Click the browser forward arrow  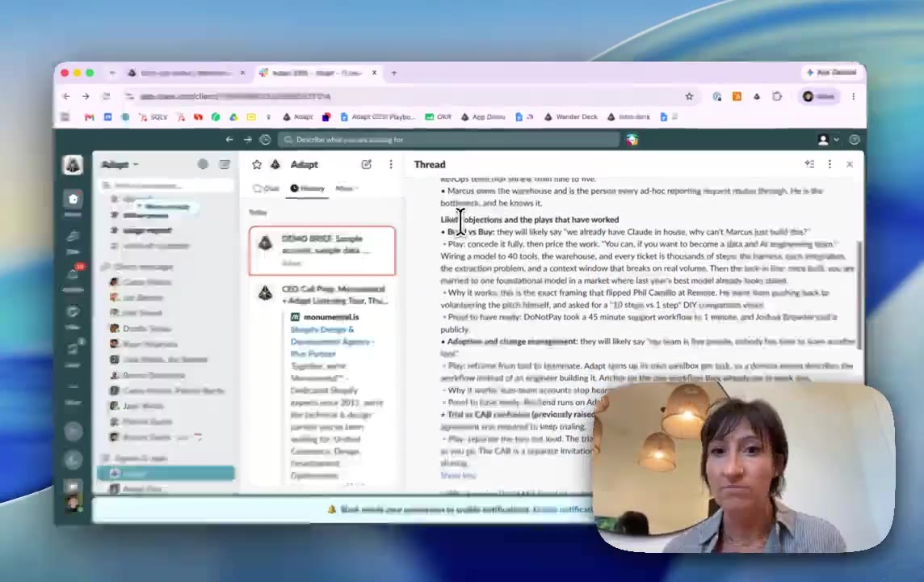coord(86,96)
